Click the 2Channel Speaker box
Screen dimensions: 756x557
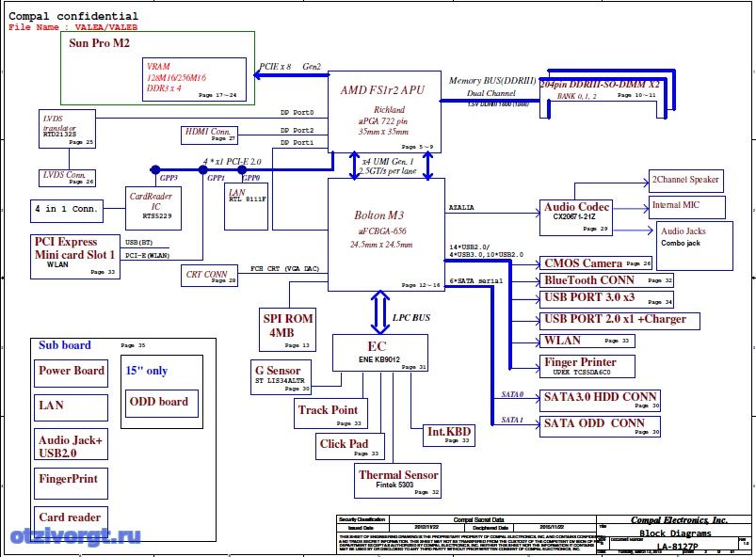[x=686, y=181]
